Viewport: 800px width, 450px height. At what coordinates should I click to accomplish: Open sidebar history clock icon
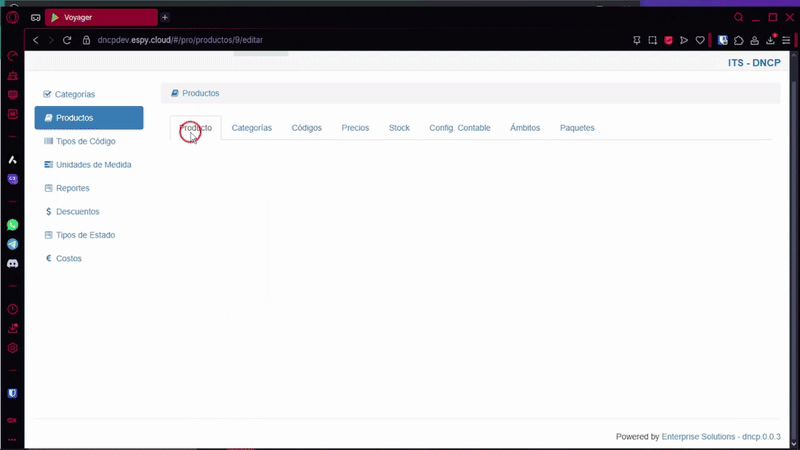(13, 309)
